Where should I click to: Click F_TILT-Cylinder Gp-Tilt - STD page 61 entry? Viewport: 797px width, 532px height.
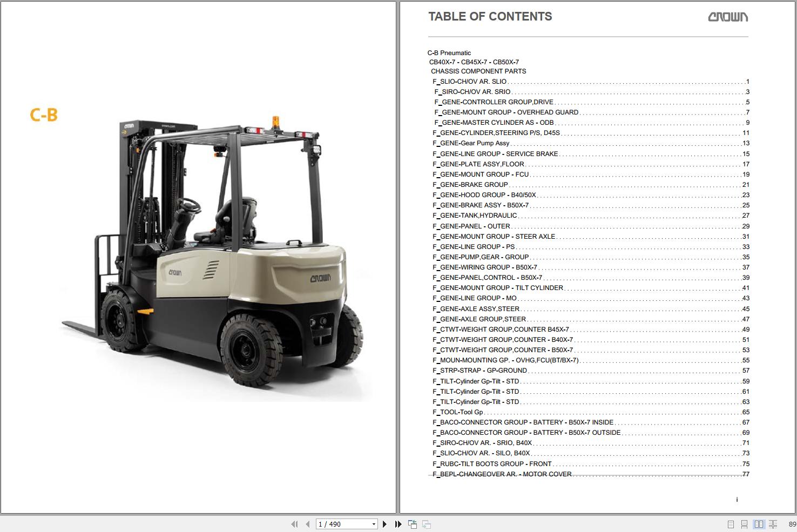[591, 392]
